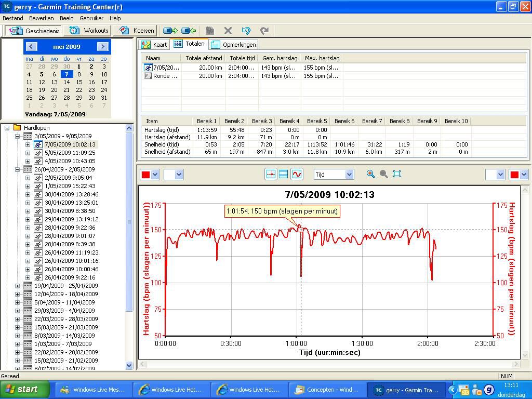The image size is (532, 399).
Task: Select 14 in the mei 2009 calendar
Action: tap(67, 82)
